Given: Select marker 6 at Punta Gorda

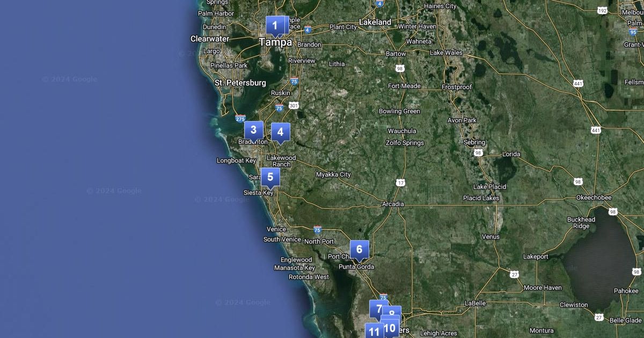Looking at the screenshot, I should (359, 249).
